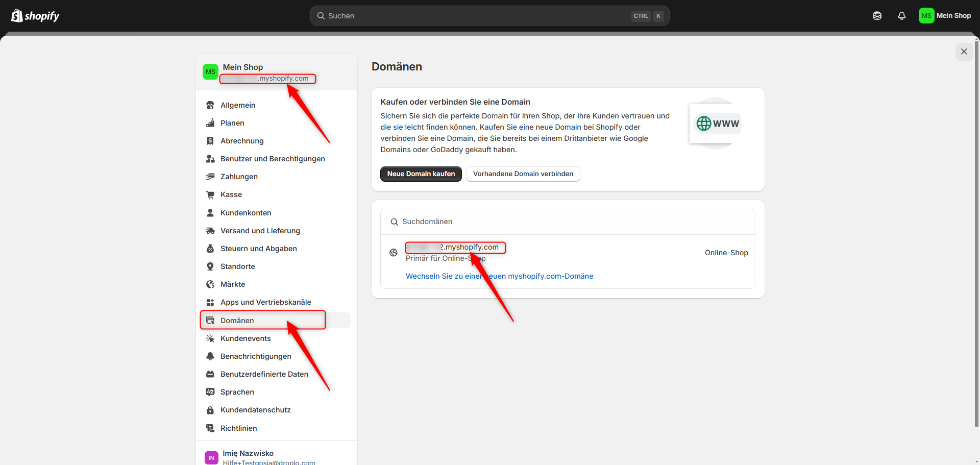
Task: Click the Benachrichtigungen bell icon
Action: (x=210, y=356)
